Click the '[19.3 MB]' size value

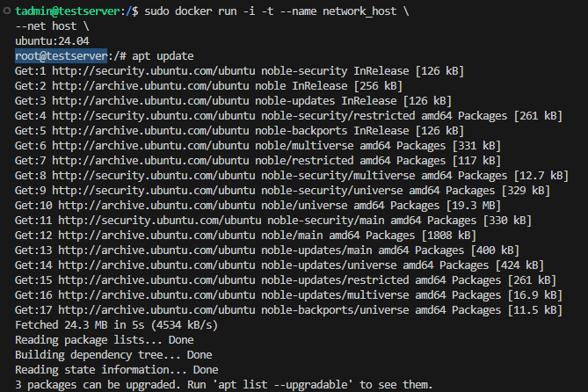point(473,206)
